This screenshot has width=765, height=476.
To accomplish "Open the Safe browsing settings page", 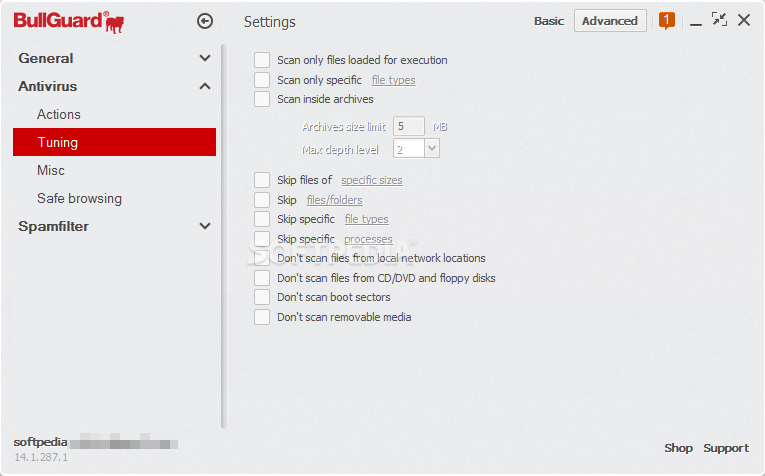I will coord(80,198).
